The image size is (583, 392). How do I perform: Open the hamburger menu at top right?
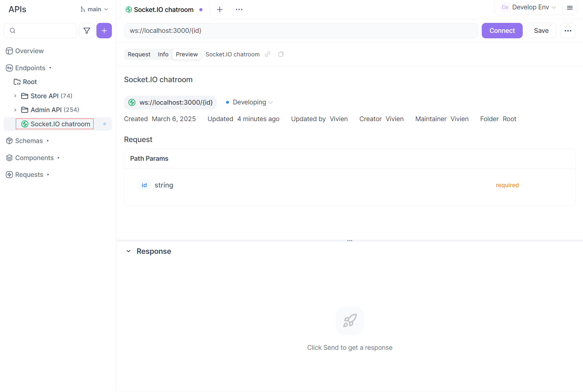click(570, 7)
